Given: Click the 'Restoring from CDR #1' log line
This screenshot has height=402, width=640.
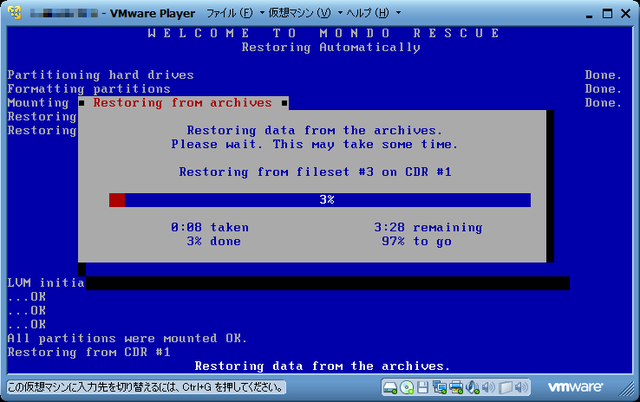Looking at the screenshot, I should (x=89, y=352).
